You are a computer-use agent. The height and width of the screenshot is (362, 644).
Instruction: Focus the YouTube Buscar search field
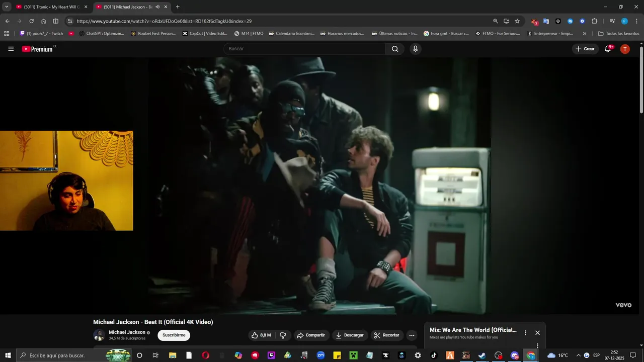(305, 49)
